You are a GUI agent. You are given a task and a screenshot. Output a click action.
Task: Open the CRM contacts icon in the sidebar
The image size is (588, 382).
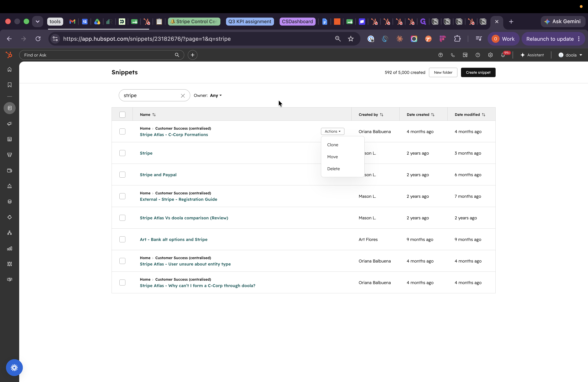coord(10,108)
